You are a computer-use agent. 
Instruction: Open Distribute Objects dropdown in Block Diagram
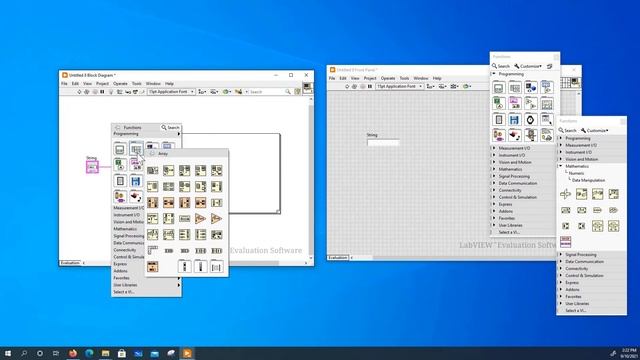click(x=214, y=92)
